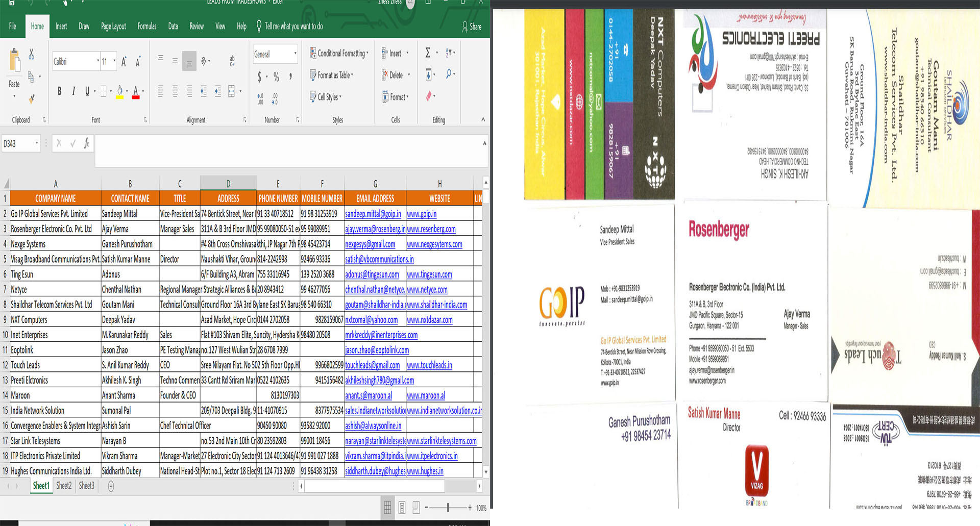Open the font size dropdown showing 11
Screen dimensions: 980x526
(114, 61)
